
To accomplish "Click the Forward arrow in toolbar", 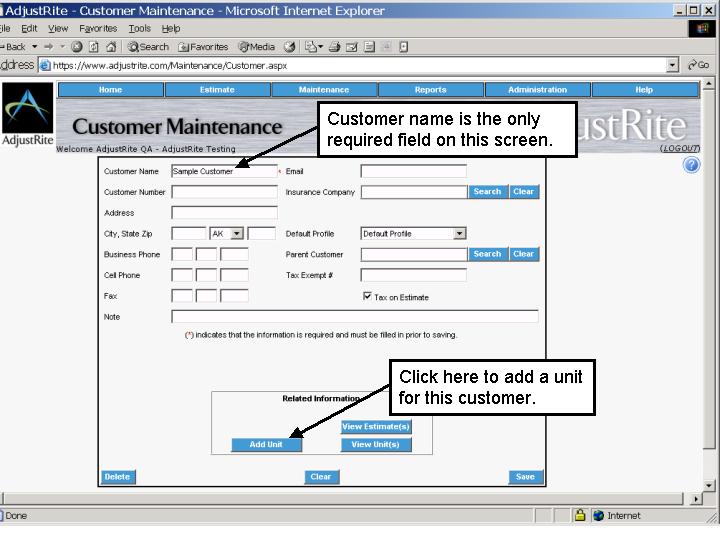I will click(x=49, y=47).
